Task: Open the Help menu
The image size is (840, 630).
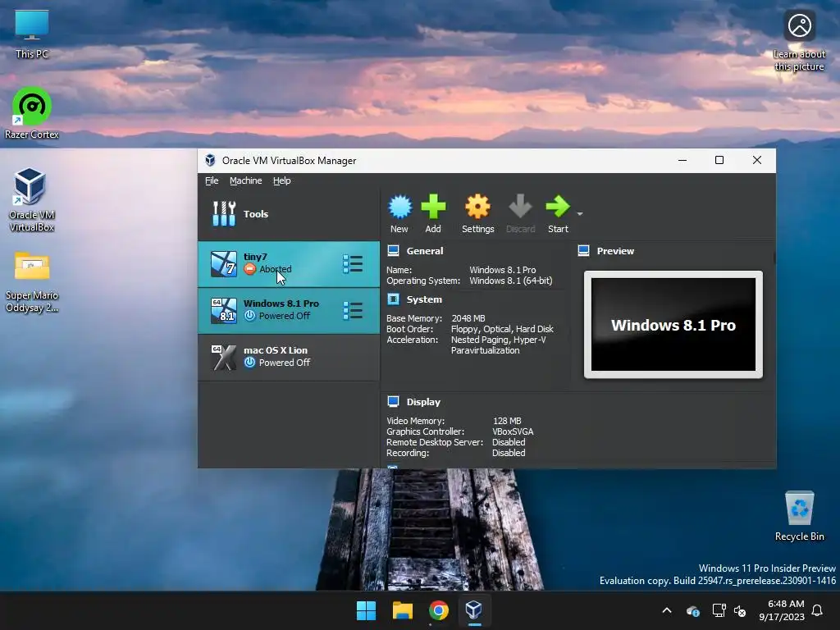Action: pos(282,180)
